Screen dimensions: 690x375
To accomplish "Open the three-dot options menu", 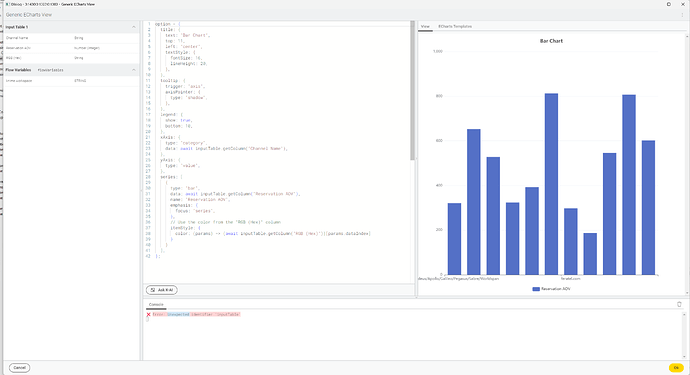I will tap(682, 15).
